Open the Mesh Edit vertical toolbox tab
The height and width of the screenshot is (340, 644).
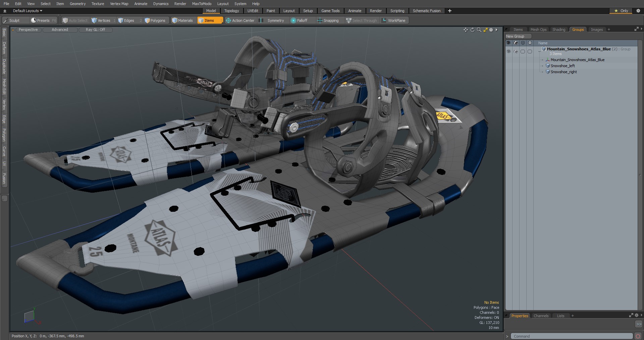(4, 87)
